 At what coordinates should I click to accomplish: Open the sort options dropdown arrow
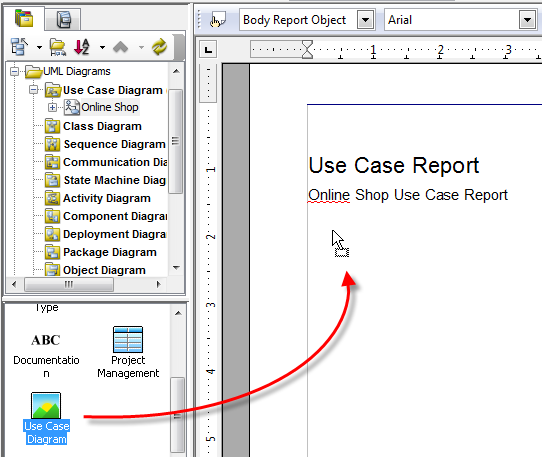point(102,47)
